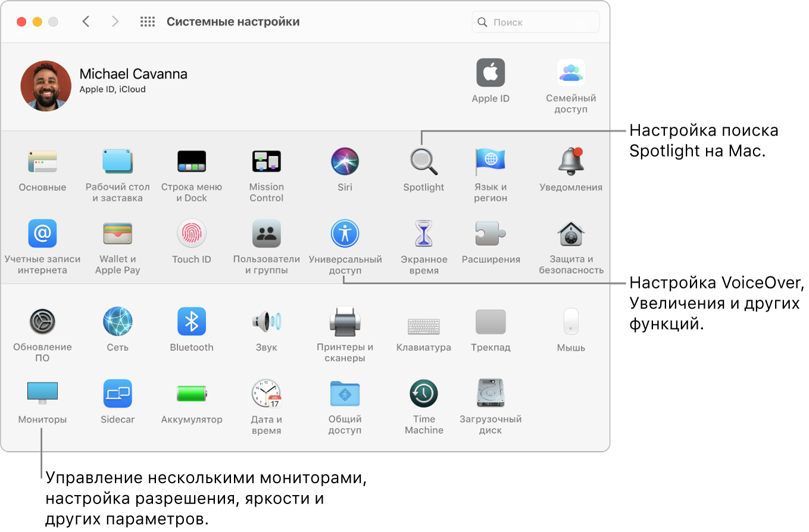Open Строка меню и Dock pane
The image size is (809, 532).
click(192, 161)
